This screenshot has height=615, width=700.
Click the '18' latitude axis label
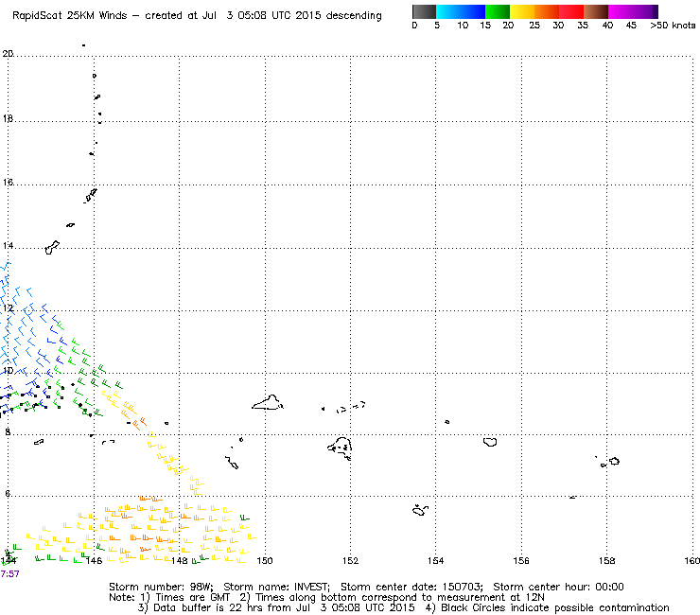coord(8,119)
